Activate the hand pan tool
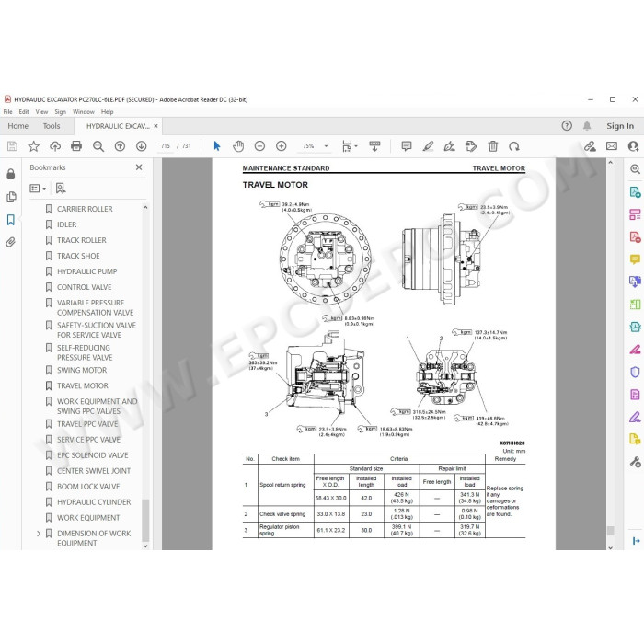This screenshot has width=644, height=644. 238,146
